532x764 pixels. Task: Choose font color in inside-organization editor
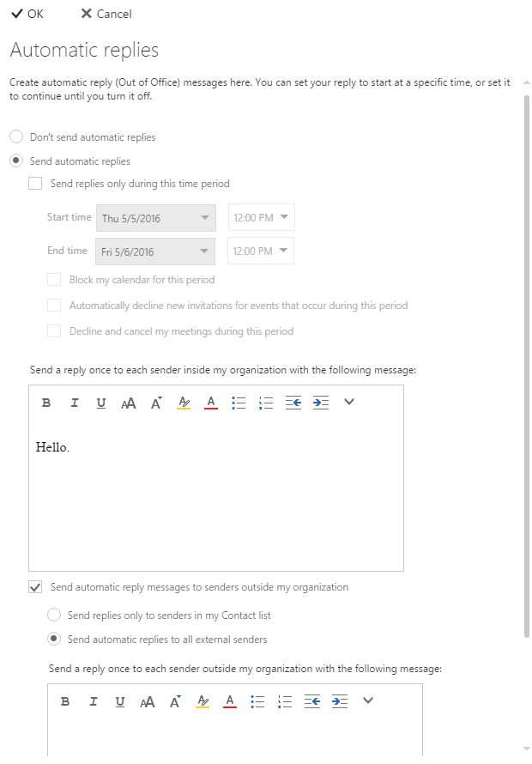click(x=211, y=403)
